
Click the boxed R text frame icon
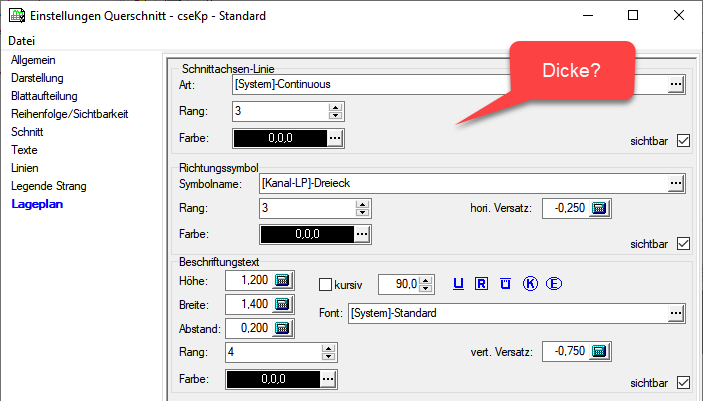481,284
